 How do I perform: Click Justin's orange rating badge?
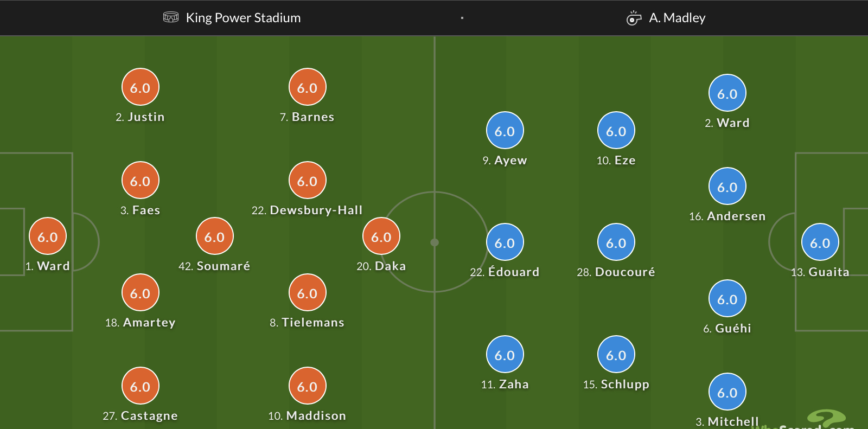(141, 87)
